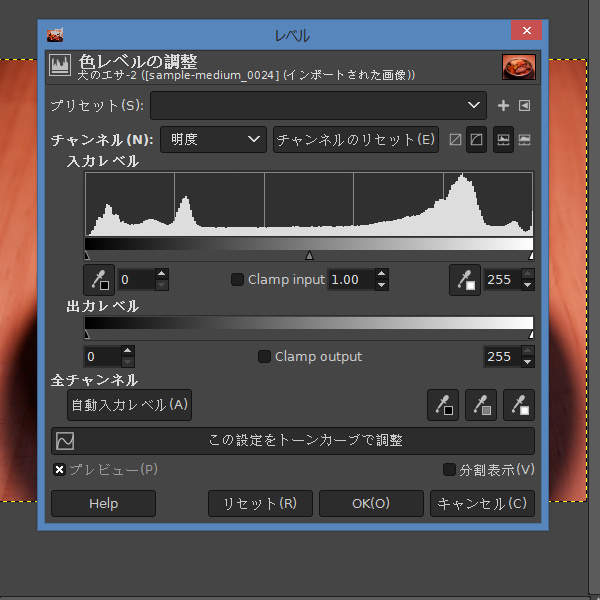Close the レベル dialog window
This screenshot has height=600, width=600.
(526, 30)
